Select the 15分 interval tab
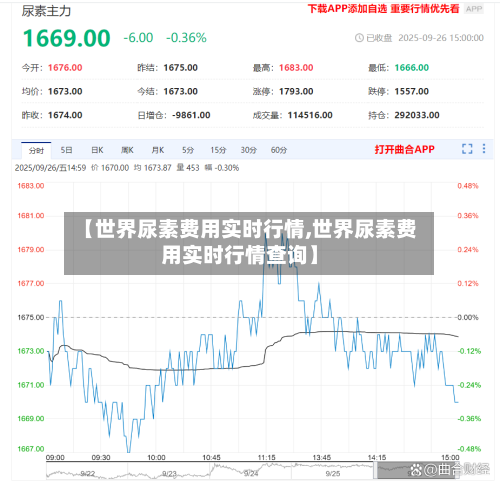500x487 pixels. [x=218, y=150]
